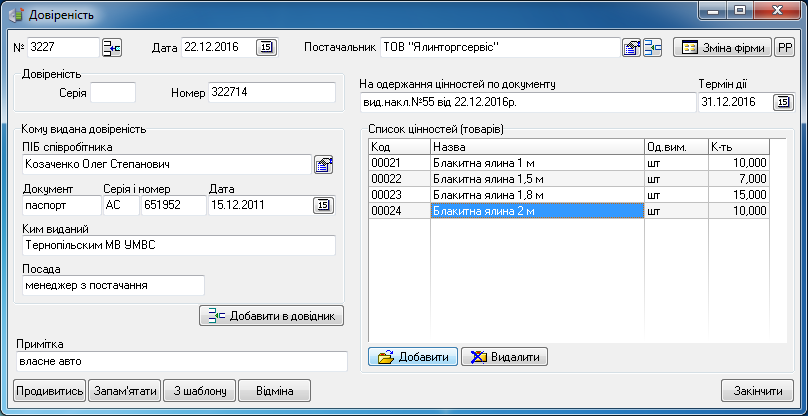Open the calendar for the passport issue date

pyautogui.click(x=323, y=205)
